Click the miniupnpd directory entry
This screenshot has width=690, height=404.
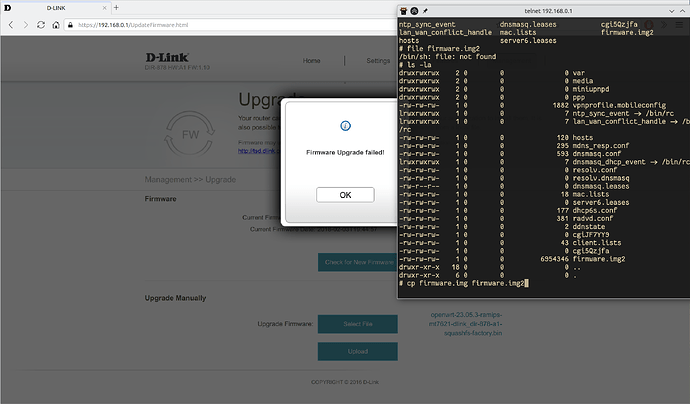tap(591, 89)
